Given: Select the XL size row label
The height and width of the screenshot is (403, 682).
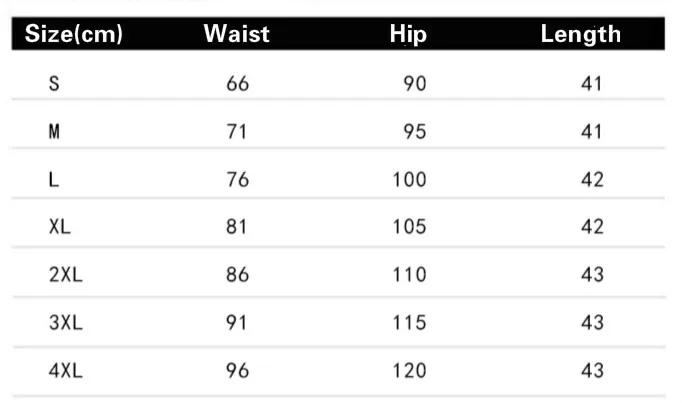Looking at the screenshot, I should point(60,226).
